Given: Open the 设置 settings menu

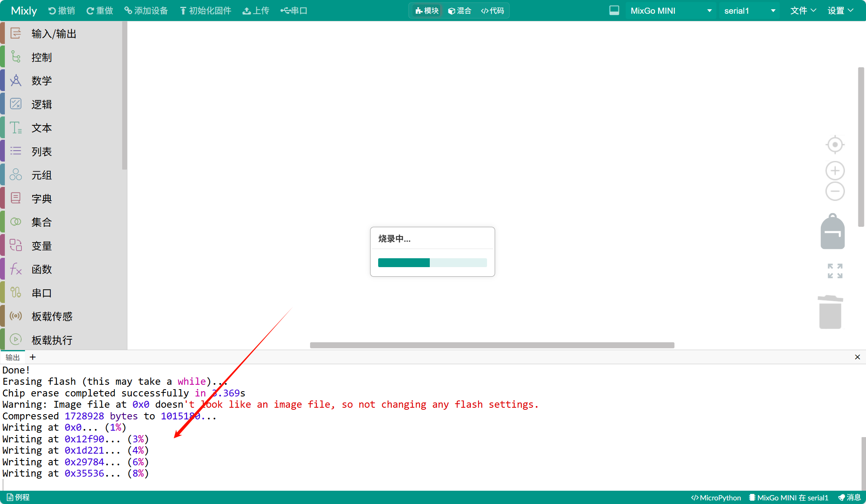Looking at the screenshot, I should pos(840,10).
